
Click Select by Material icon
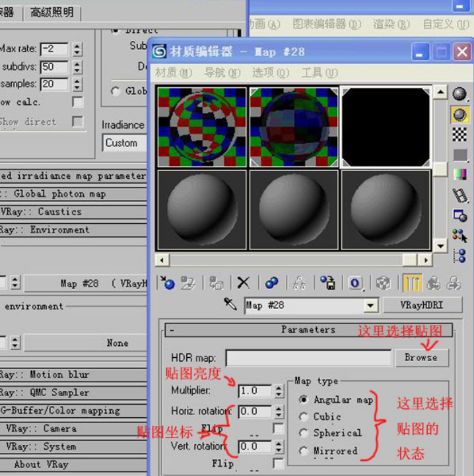(x=460, y=236)
